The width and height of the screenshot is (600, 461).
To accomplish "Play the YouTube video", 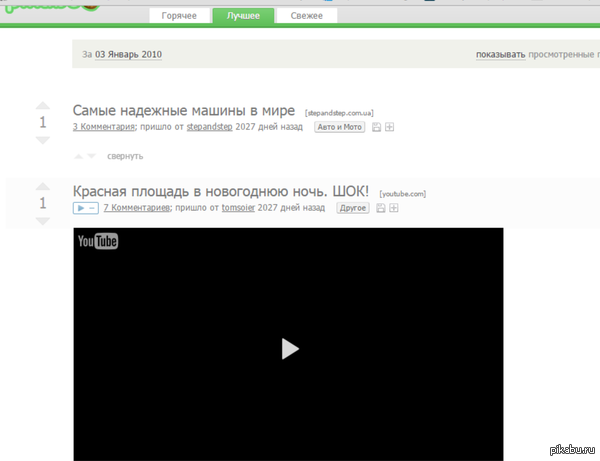I will 288,348.
